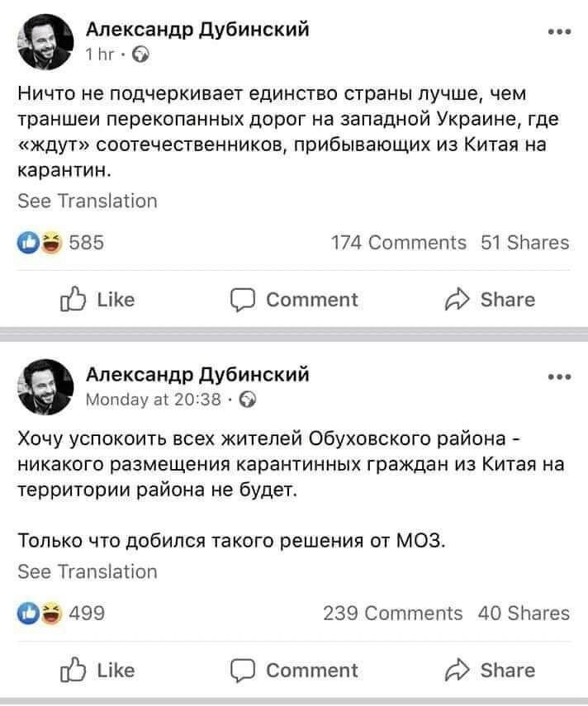Open the second post's three-dot options menu
This screenshot has height=706, width=588.
(558, 378)
